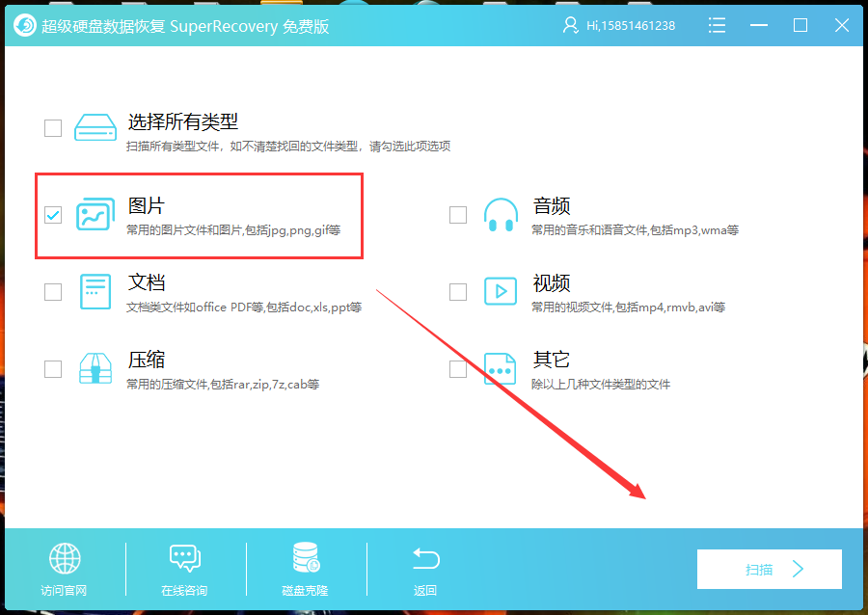This screenshot has width=868, height=615.
Task: Open the user account avatar icon
Action: (x=570, y=25)
